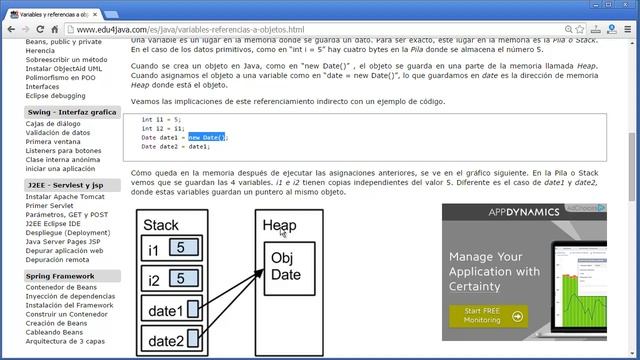Viewport: 640px width, 360px height.
Task: Go to the home page icon
Action: (54, 29)
